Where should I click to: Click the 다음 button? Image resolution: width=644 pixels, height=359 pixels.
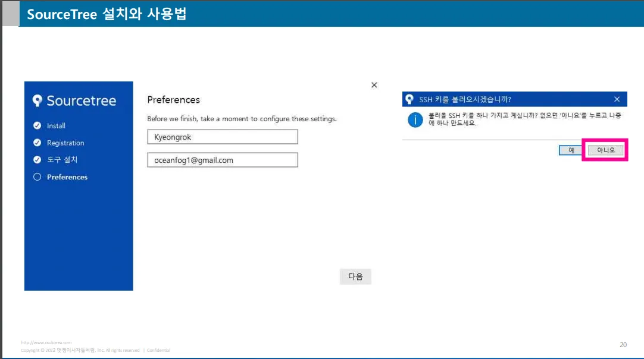356,276
